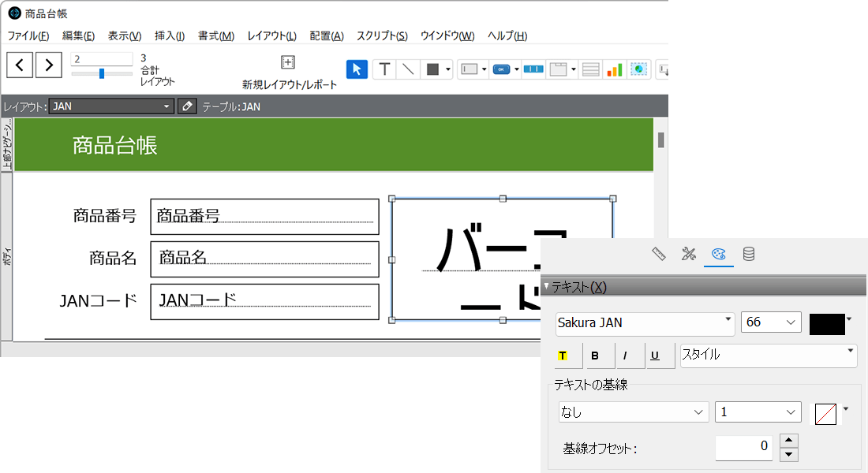
Task: Select the line drawing tool
Action: 407,69
